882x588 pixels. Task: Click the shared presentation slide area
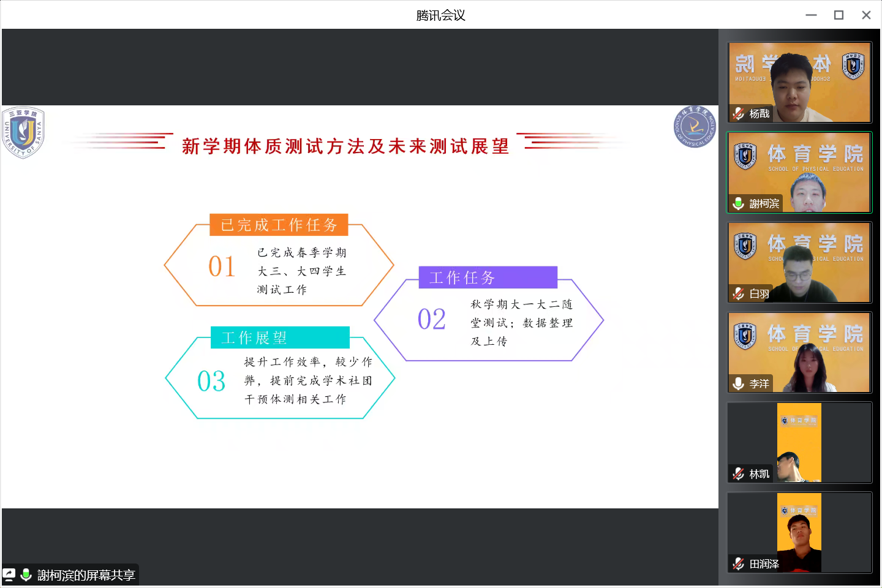tap(359, 305)
